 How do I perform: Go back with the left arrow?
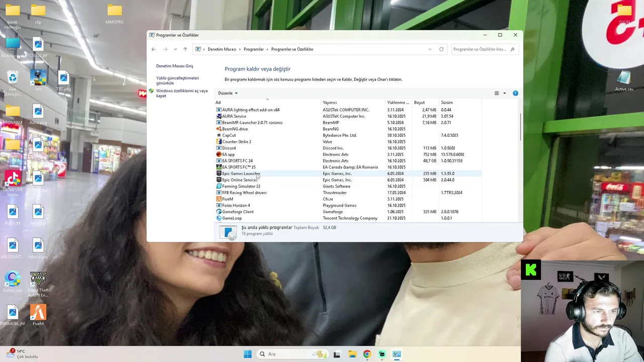coord(153,49)
